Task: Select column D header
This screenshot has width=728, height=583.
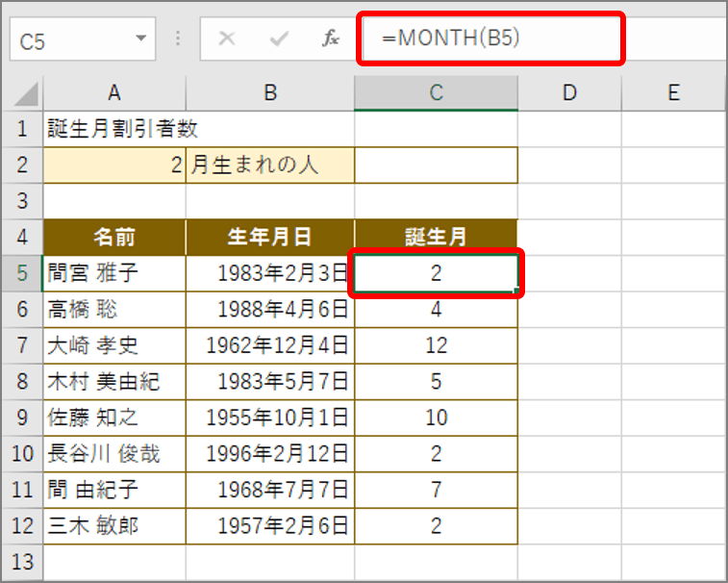Action: [x=569, y=93]
